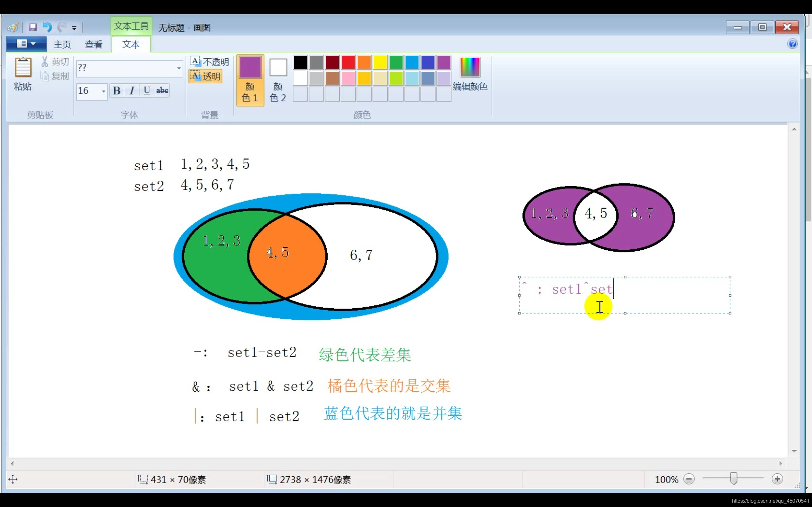812x507 pixels.
Task: Click the zoom out minus button
Action: coord(689,479)
